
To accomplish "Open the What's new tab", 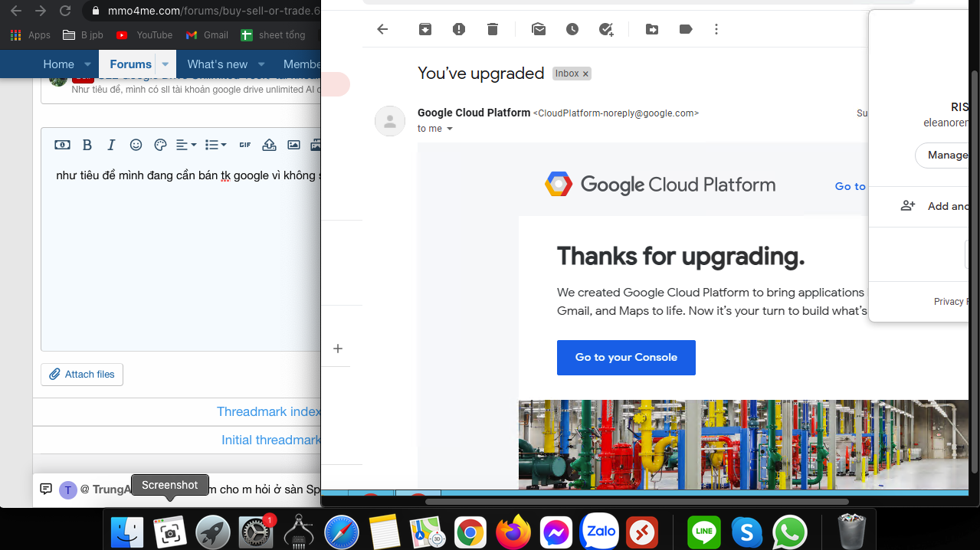I will coord(218,64).
